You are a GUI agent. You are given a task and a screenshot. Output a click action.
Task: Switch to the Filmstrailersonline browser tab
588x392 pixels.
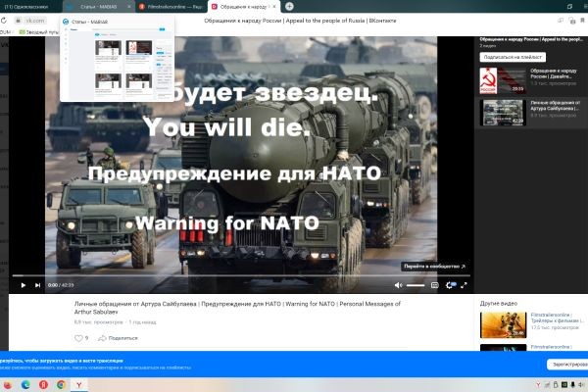click(x=171, y=7)
